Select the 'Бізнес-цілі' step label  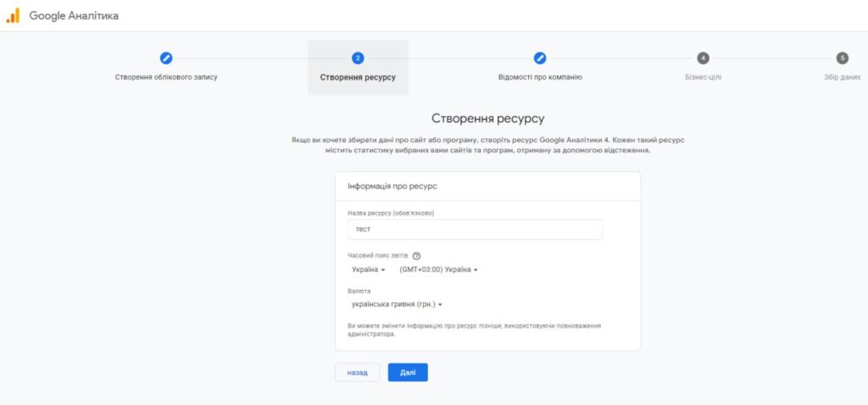(x=703, y=77)
